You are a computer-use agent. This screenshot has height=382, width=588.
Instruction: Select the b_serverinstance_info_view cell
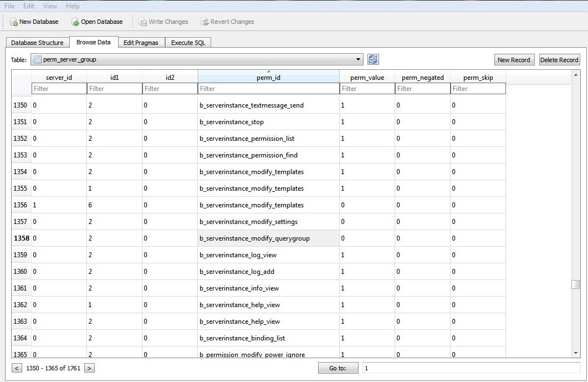point(268,288)
